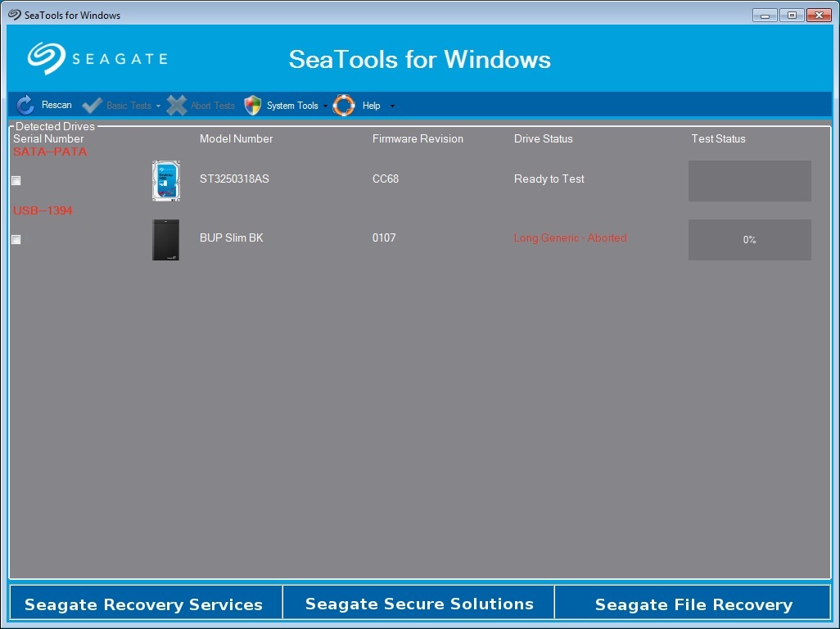Click the empty test status bar for ST3250318AS
This screenshot has width=840, height=629.
[x=749, y=180]
